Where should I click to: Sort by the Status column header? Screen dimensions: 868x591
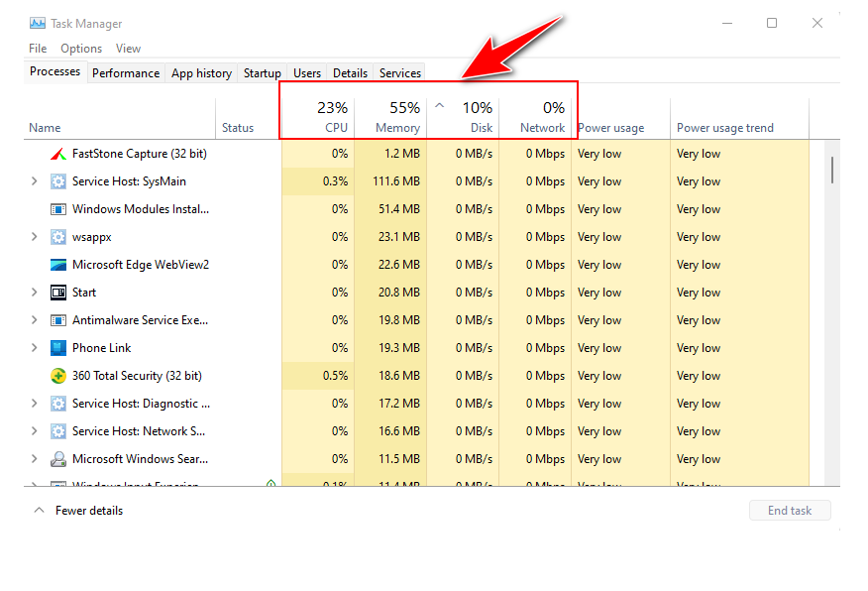(248, 119)
